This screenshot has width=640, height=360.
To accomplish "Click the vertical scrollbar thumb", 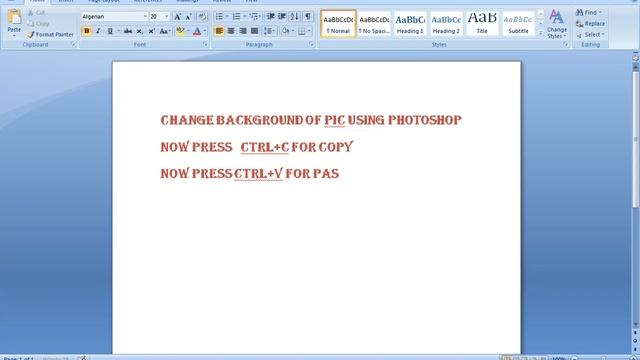I will coord(636,139).
